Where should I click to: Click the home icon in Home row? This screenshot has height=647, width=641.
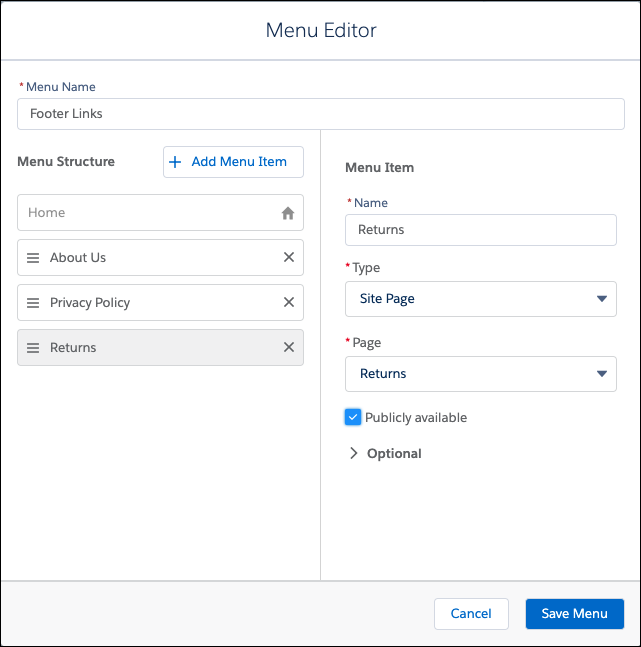tap(288, 213)
